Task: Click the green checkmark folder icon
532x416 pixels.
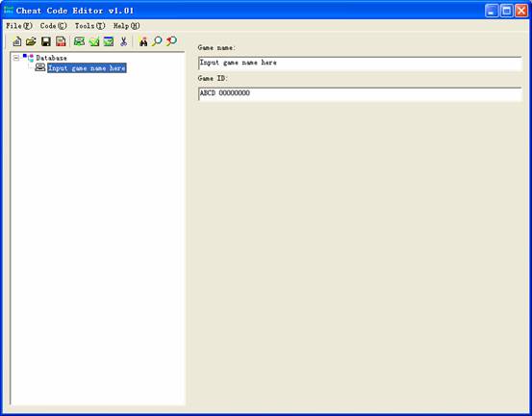Action: coord(94,41)
